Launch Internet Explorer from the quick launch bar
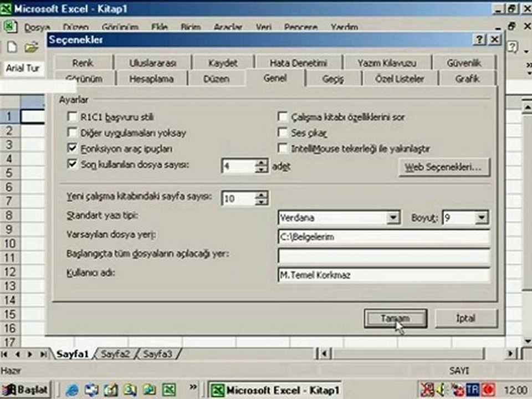Image resolution: width=532 pixels, height=399 pixels. click(x=72, y=390)
